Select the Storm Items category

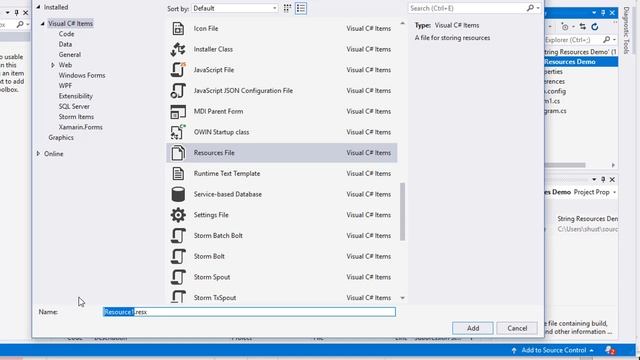coord(76,117)
